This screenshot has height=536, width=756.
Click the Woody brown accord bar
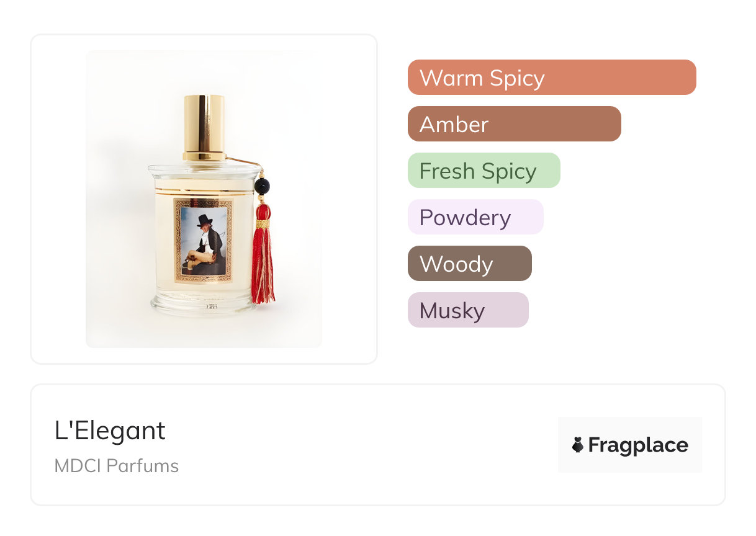point(469,264)
